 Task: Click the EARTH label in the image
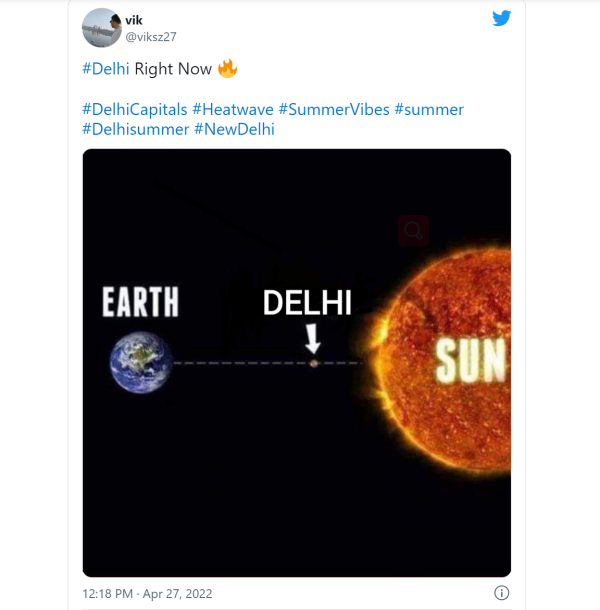140,301
